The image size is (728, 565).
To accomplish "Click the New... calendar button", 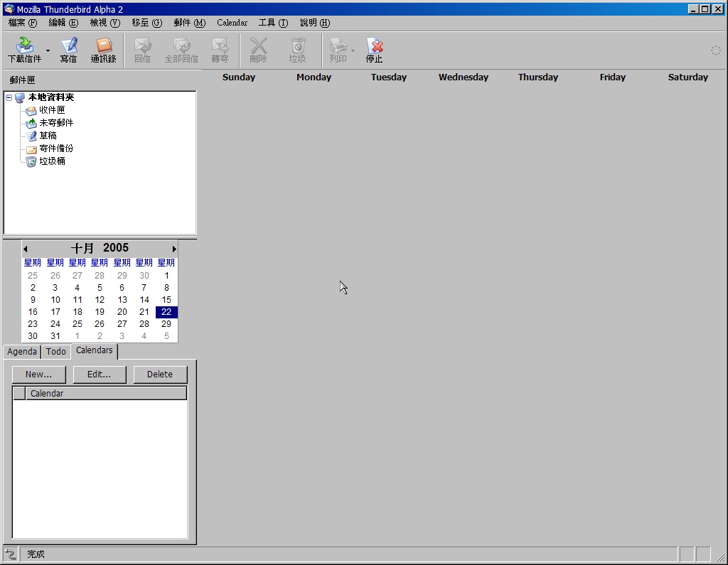I will [x=38, y=375].
